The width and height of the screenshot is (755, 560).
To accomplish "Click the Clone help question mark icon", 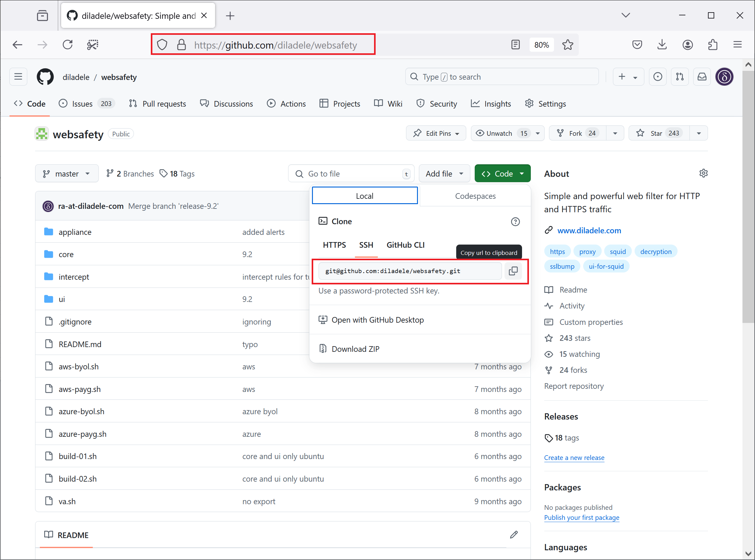I will click(x=515, y=222).
